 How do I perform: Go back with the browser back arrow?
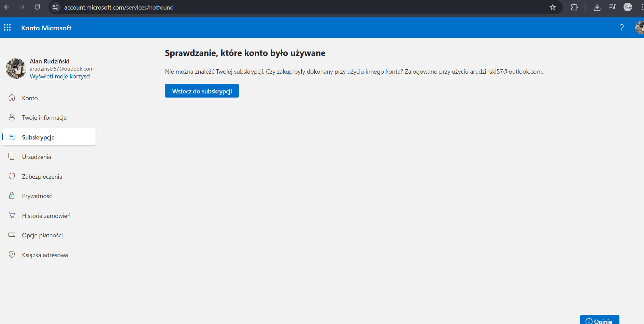pos(7,7)
